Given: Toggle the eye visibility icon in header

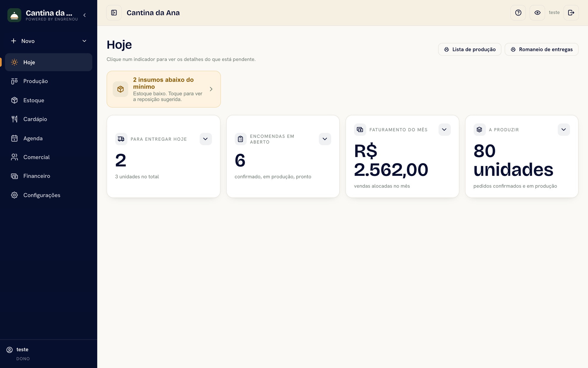Looking at the screenshot, I should click(537, 13).
